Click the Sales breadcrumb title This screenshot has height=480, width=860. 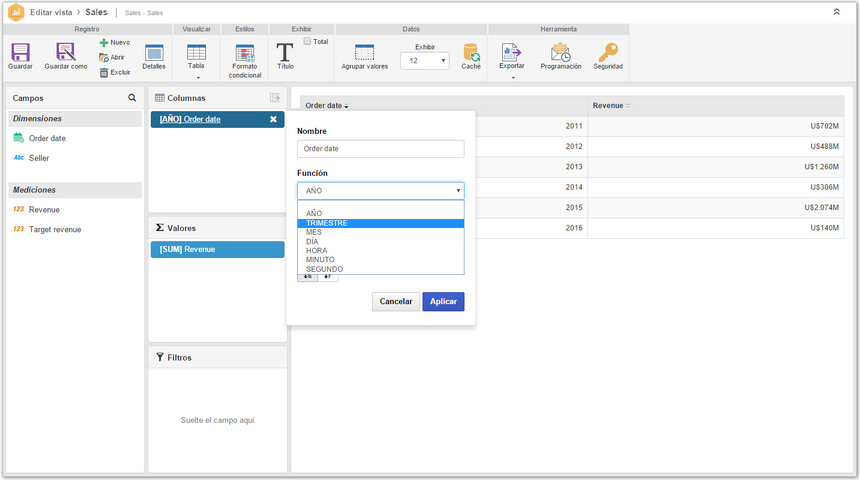click(x=97, y=12)
